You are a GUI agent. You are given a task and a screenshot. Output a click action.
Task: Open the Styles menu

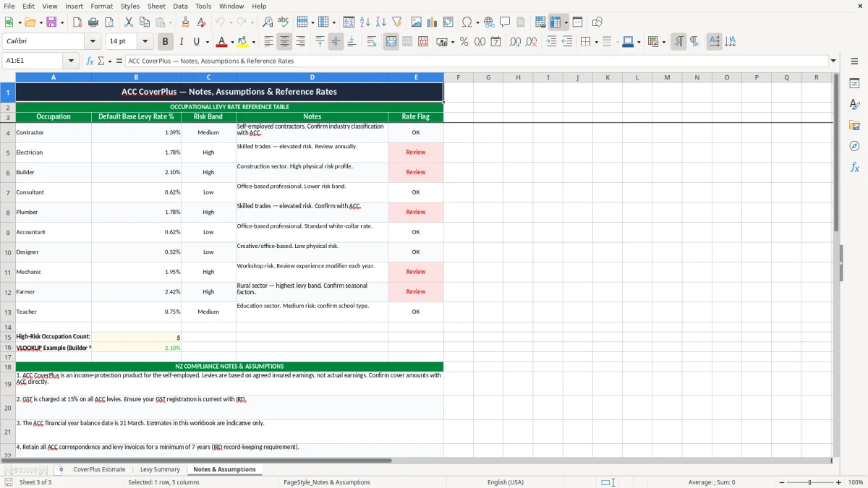click(x=130, y=6)
